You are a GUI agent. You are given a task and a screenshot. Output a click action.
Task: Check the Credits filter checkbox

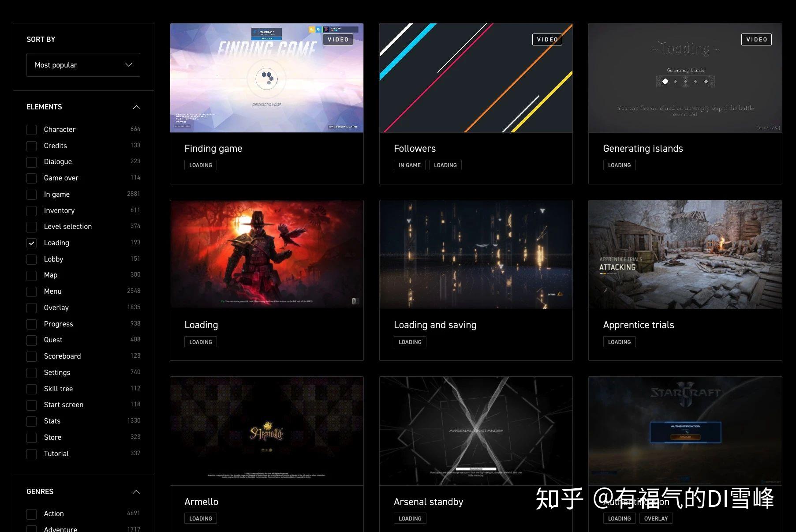pos(31,146)
